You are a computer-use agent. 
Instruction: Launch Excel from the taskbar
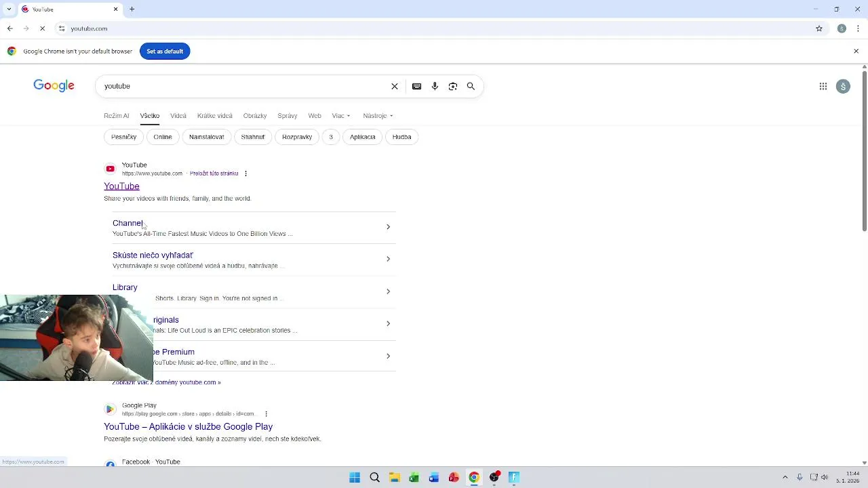click(414, 477)
